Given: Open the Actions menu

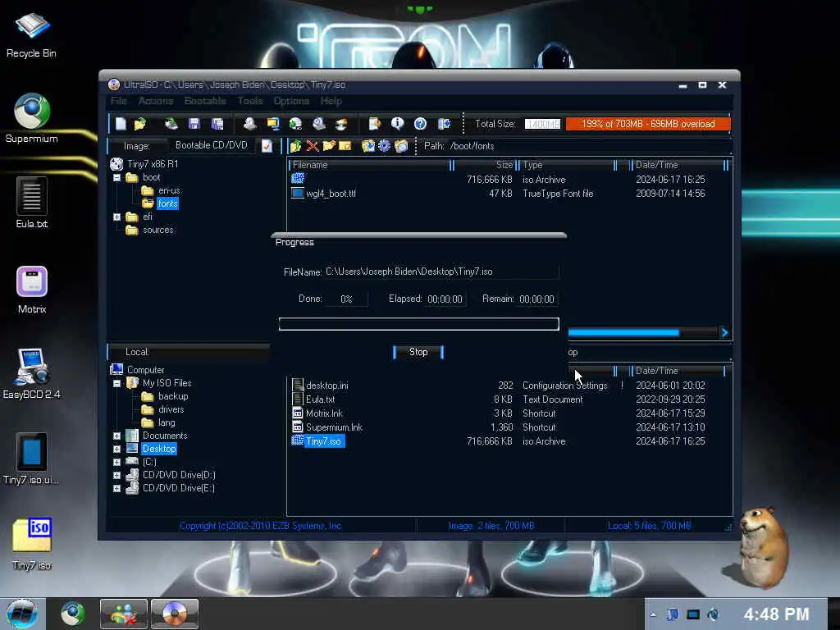Looking at the screenshot, I should 156,101.
